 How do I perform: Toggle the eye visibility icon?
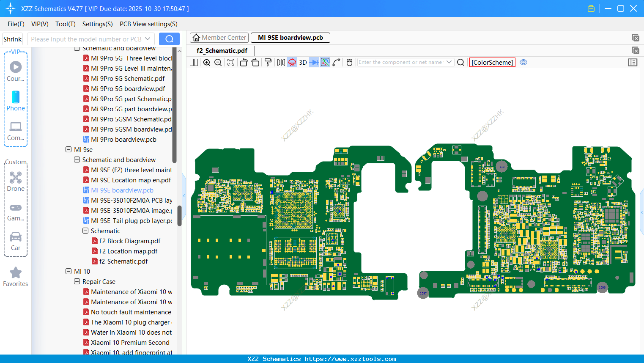523,62
